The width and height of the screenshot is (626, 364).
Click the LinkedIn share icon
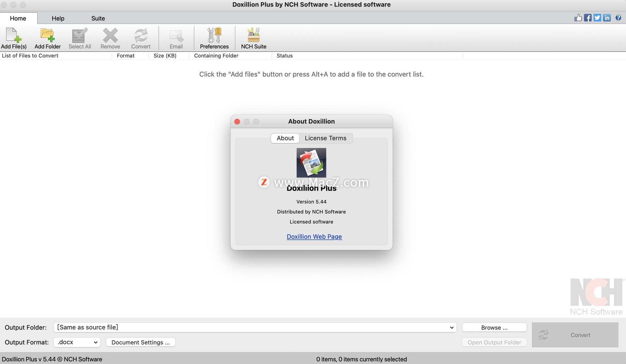coord(607,18)
